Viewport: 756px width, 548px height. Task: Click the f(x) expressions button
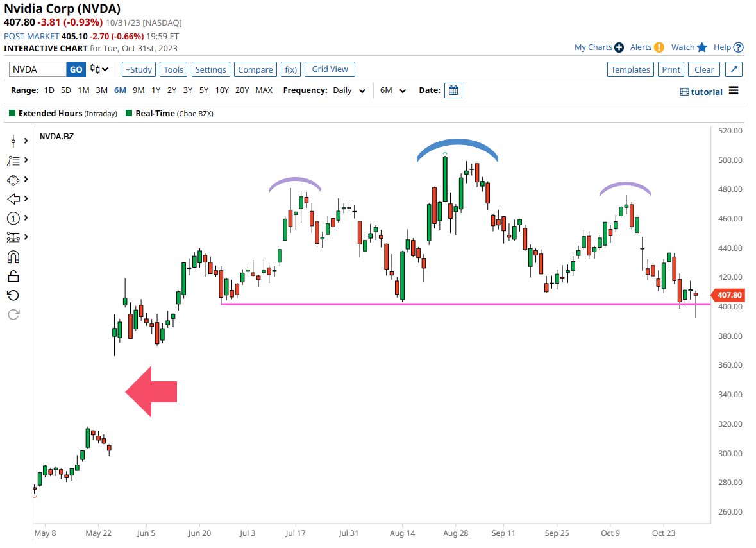click(290, 69)
